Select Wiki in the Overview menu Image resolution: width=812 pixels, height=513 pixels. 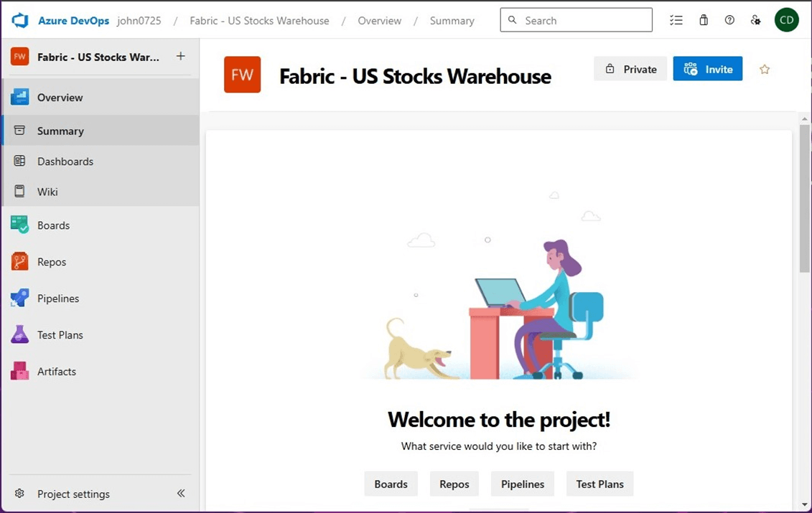[47, 192]
